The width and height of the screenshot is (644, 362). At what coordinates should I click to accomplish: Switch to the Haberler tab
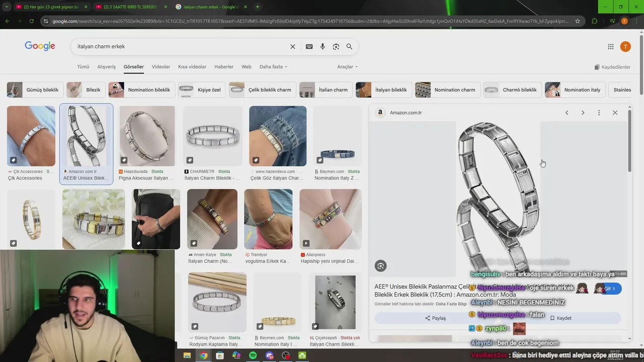[224, 67]
